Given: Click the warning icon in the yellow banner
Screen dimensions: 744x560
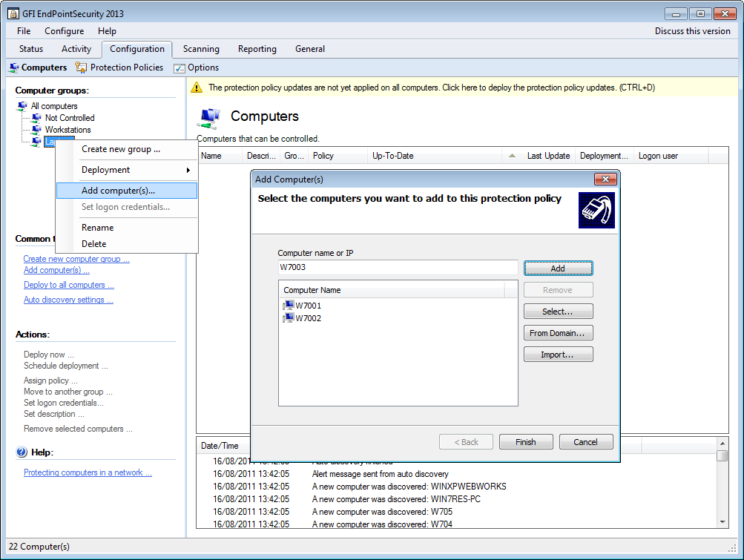Looking at the screenshot, I should 196,88.
